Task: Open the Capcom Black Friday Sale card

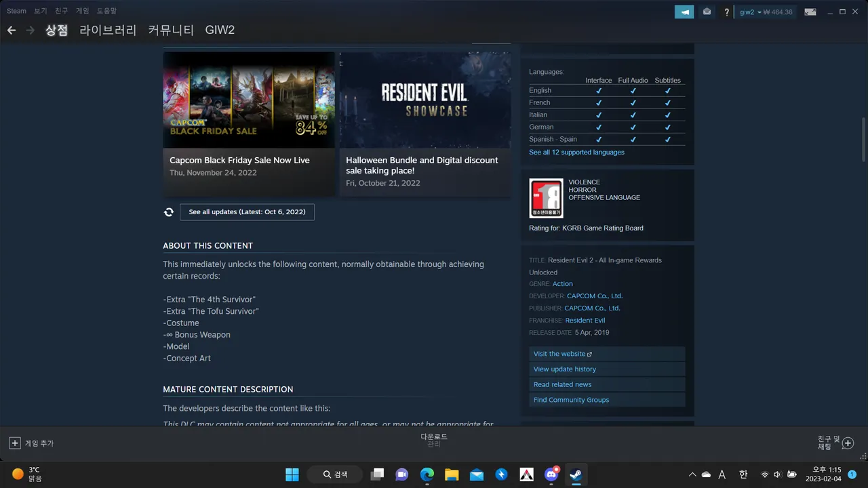Action: click(x=249, y=124)
